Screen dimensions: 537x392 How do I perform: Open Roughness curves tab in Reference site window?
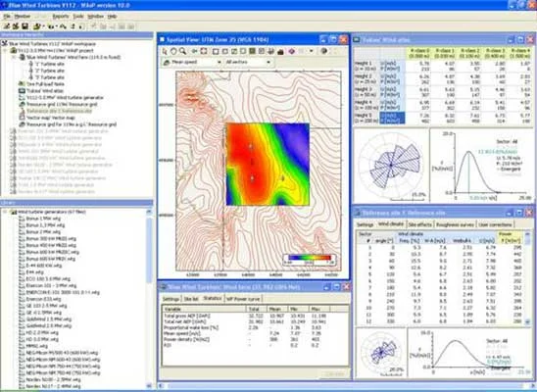pyautogui.click(x=455, y=225)
